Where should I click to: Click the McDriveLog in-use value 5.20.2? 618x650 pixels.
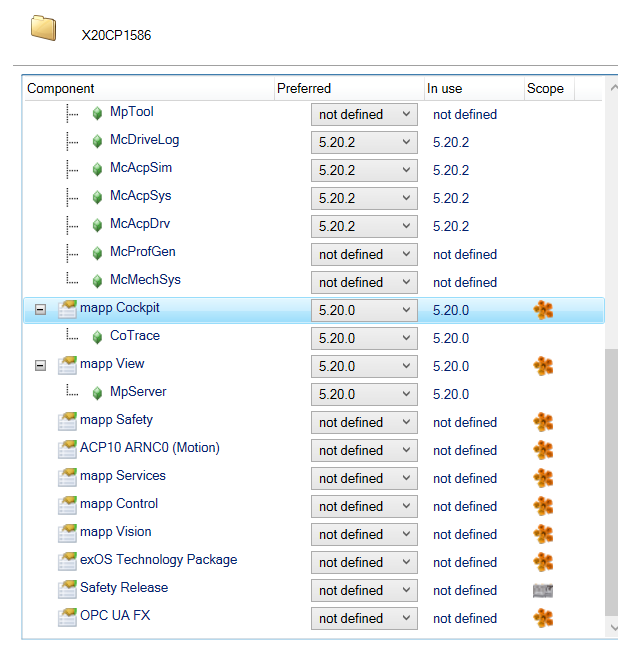[451, 142]
